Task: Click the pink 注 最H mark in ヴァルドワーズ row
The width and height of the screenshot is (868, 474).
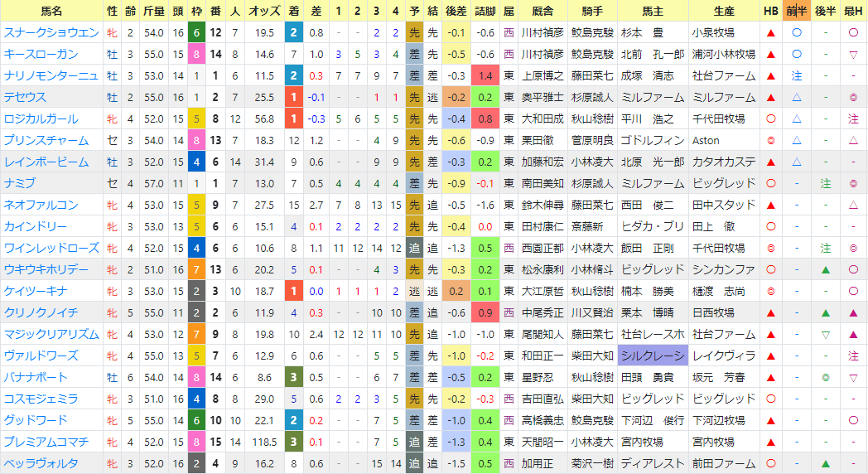Action: (854, 356)
